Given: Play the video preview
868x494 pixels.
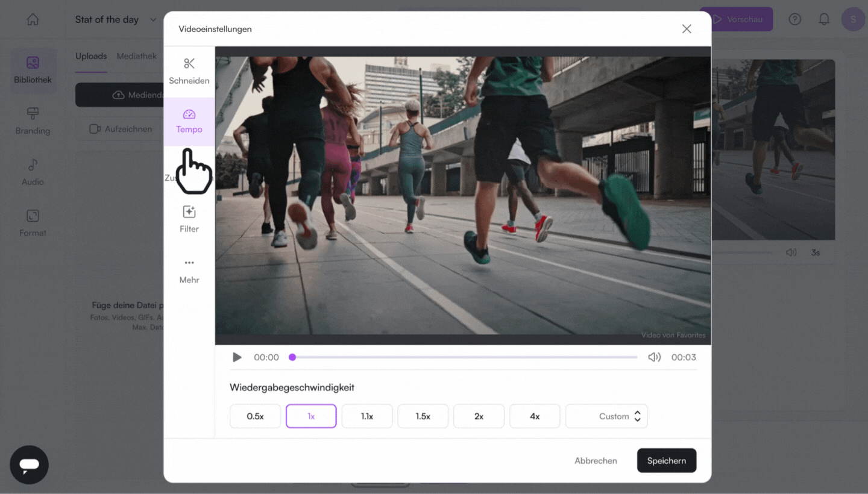Looking at the screenshot, I should tap(237, 357).
